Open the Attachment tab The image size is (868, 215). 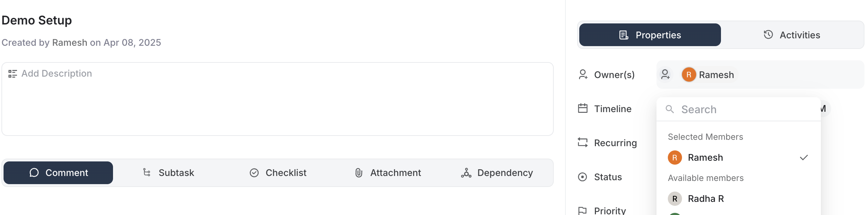coord(388,173)
